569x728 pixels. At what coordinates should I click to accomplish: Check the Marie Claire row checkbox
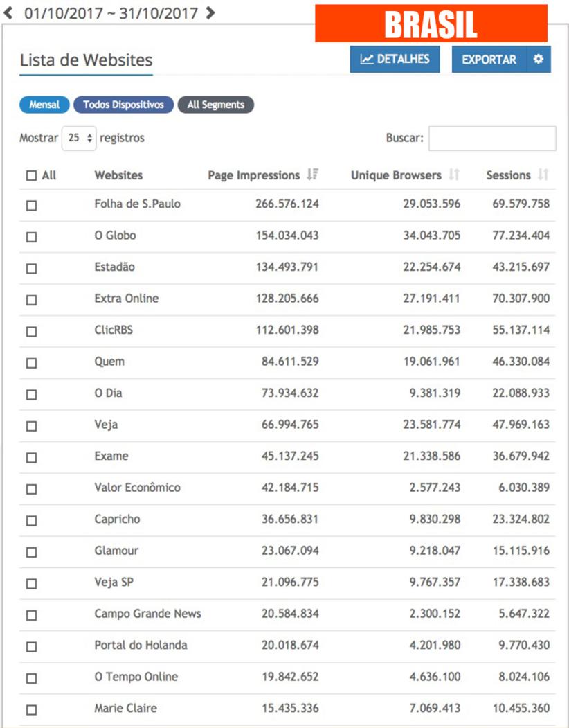[31, 710]
